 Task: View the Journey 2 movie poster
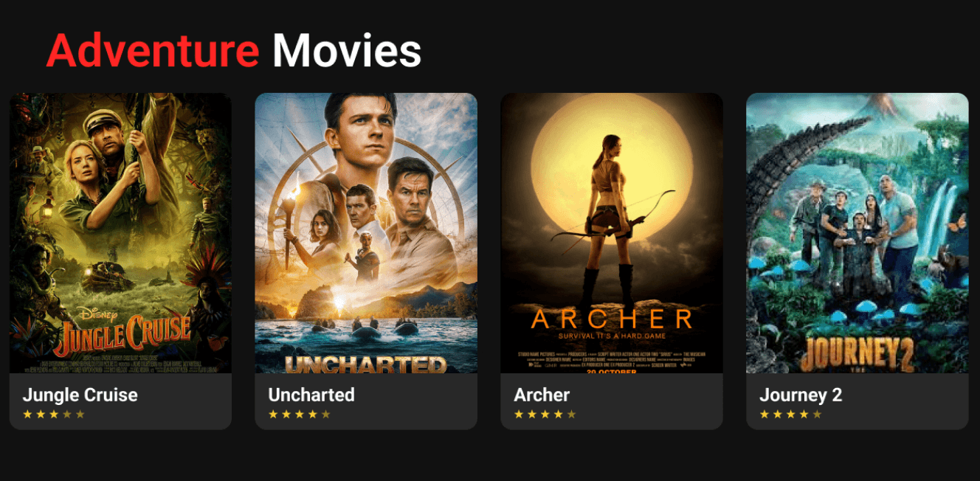(x=857, y=233)
